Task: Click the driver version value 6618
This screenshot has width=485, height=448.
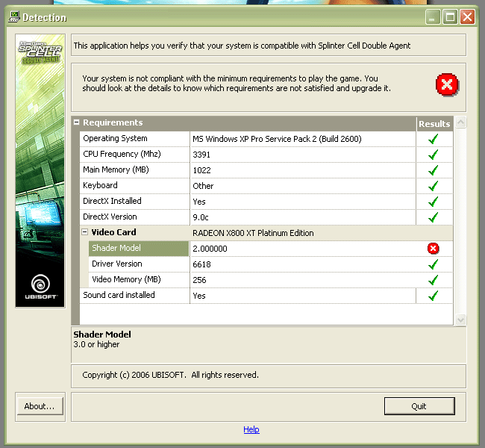Action: (201, 264)
